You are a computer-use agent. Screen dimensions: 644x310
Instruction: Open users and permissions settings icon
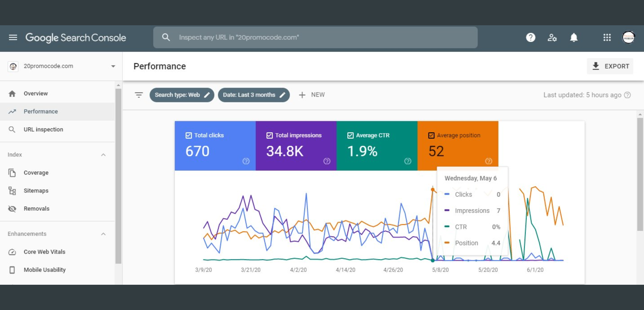coord(552,37)
